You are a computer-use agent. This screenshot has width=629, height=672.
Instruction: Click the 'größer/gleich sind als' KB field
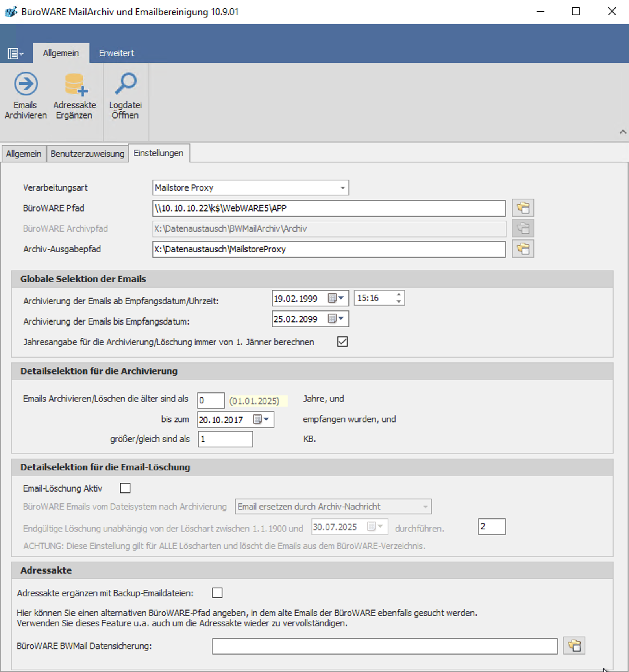coord(225,439)
